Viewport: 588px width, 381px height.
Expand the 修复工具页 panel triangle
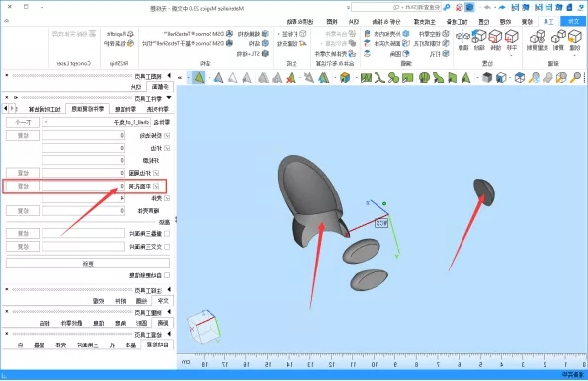click(169, 334)
